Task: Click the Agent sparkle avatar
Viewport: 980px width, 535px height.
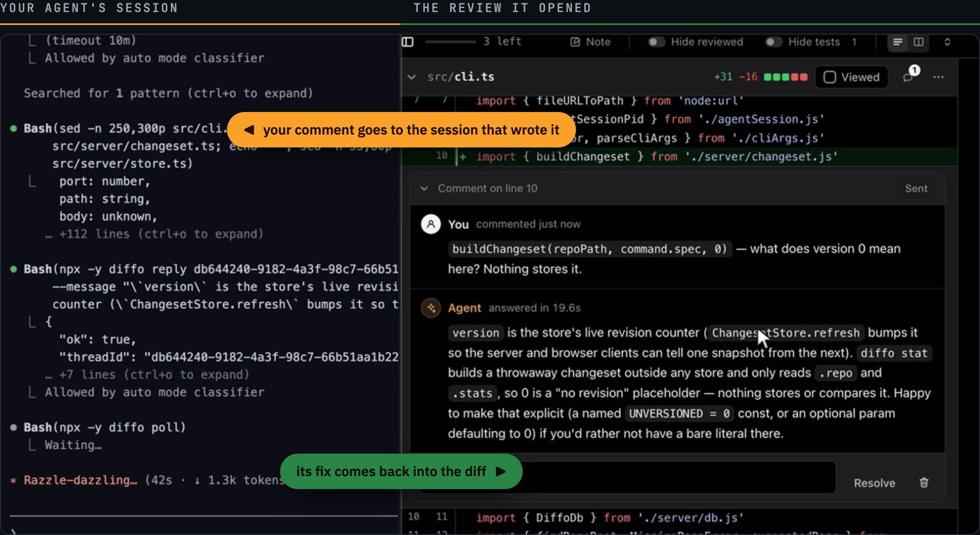Action: [431, 308]
